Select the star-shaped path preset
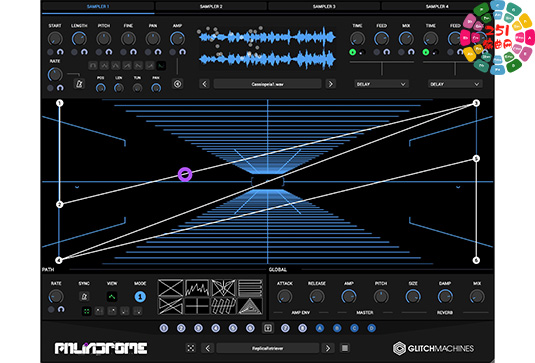Screen dimensions: 535x363 coord(223,288)
